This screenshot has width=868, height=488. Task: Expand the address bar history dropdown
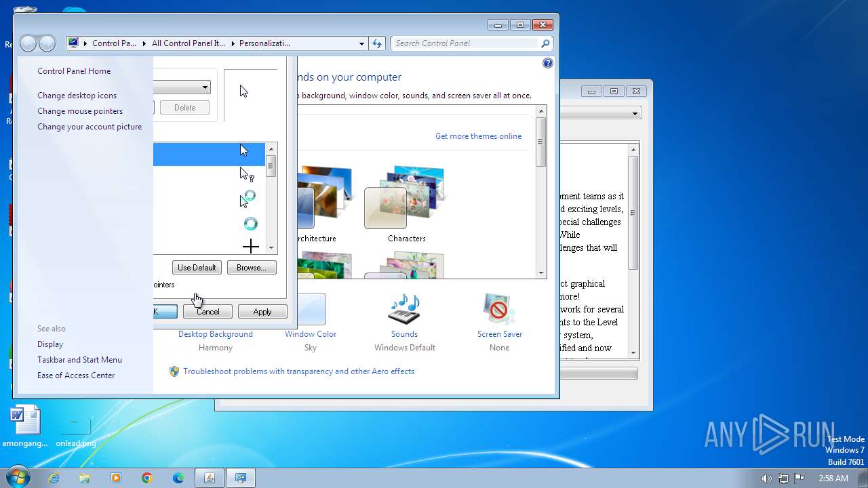[361, 43]
